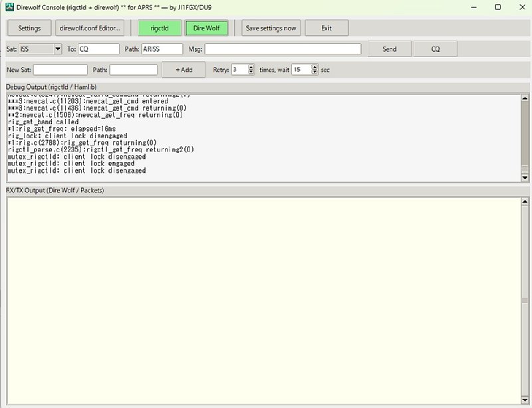Viewport: 532px width, 408px height.
Task: Click the To field containing CQ
Action: coord(98,49)
